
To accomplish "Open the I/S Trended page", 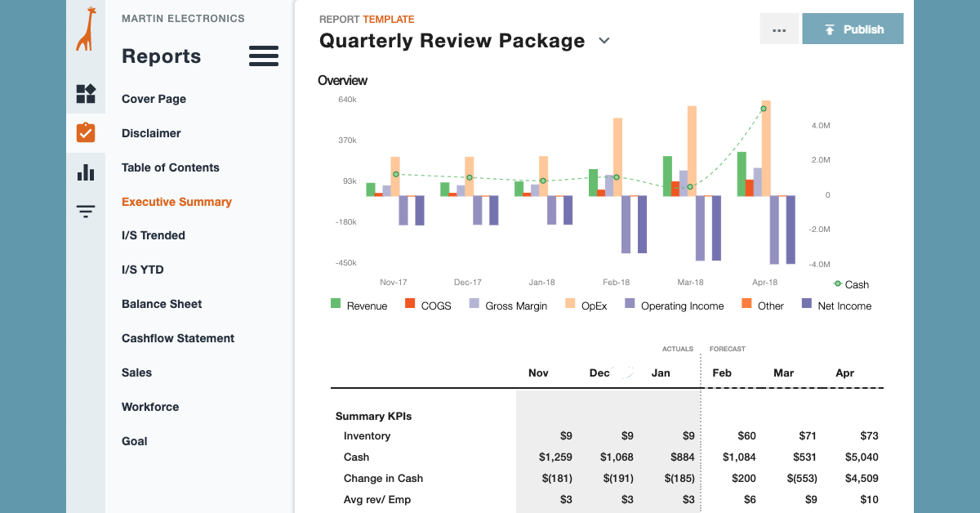I will (x=154, y=235).
